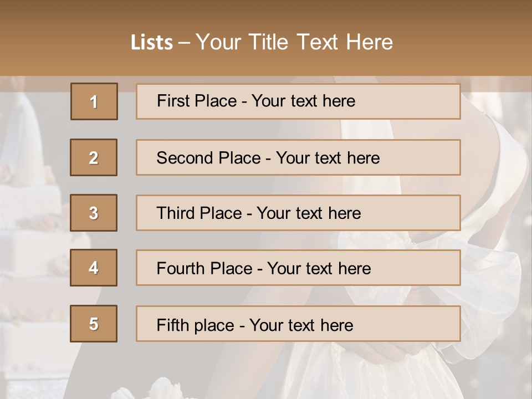The width and height of the screenshot is (532, 399).
Task: Select the number 1 box
Action: point(94,101)
